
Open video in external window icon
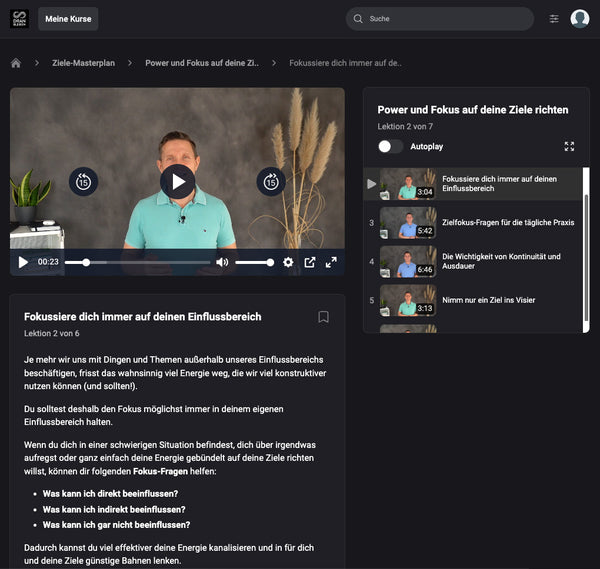[x=310, y=262]
